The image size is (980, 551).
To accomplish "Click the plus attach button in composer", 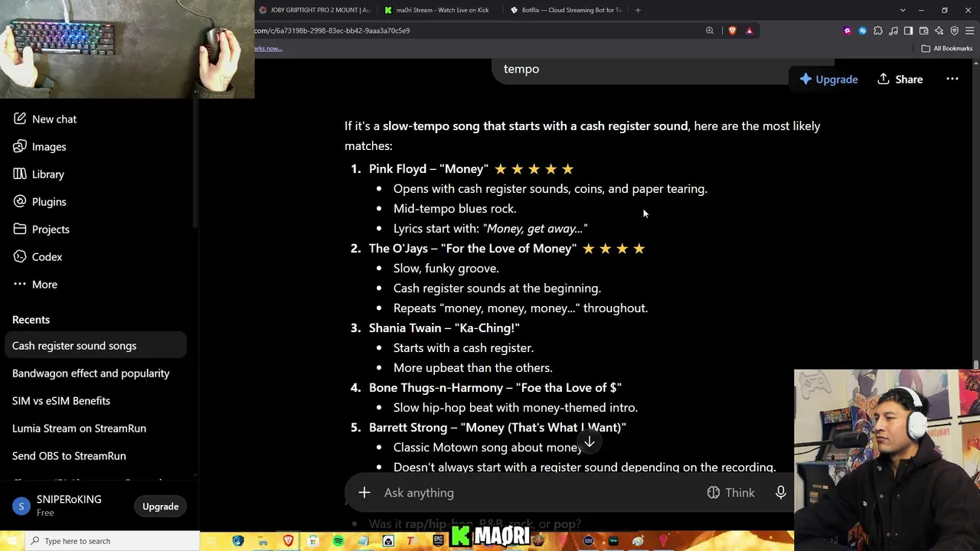I will tap(364, 493).
